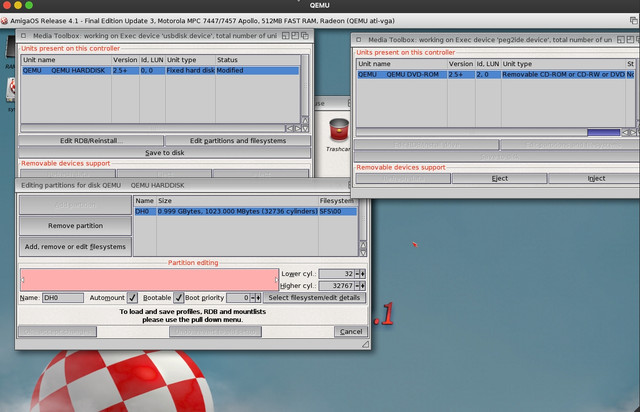This screenshot has height=412, width=640.
Task: Click up scroll arrow in usbdisk units list
Action: point(305,120)
